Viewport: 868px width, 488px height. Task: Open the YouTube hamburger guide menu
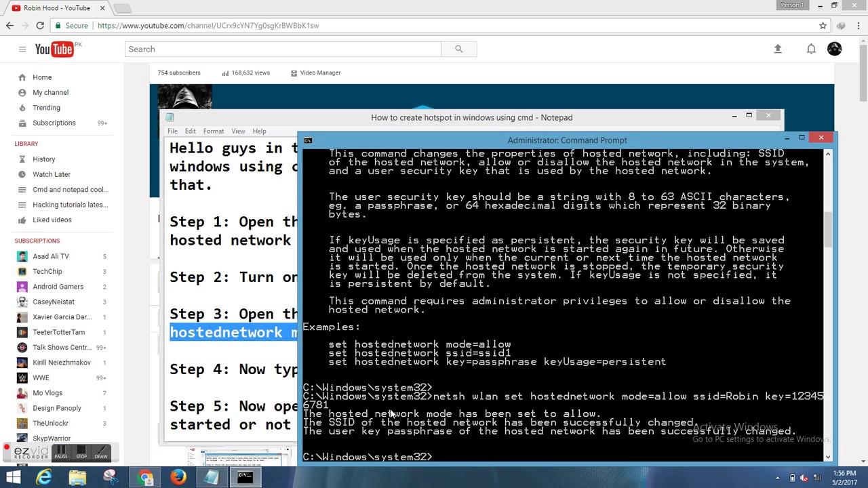tap(22, 49)
